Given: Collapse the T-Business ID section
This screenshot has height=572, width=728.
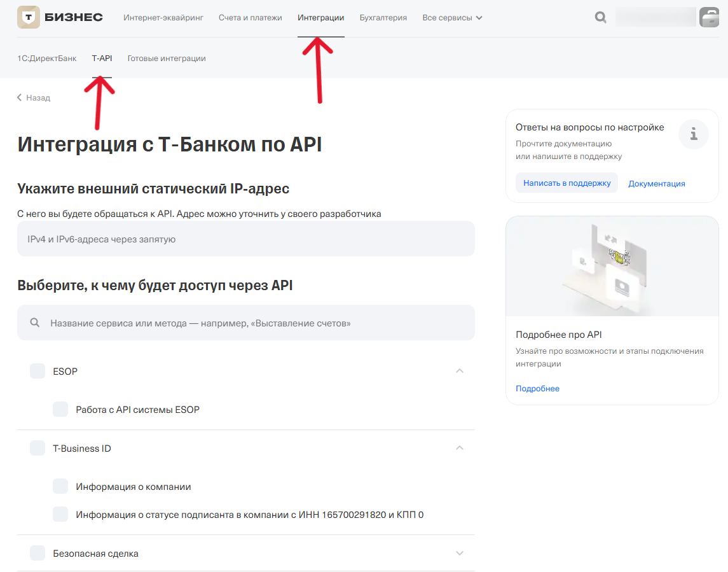Looking at the screenshot, I should (460, 448).
